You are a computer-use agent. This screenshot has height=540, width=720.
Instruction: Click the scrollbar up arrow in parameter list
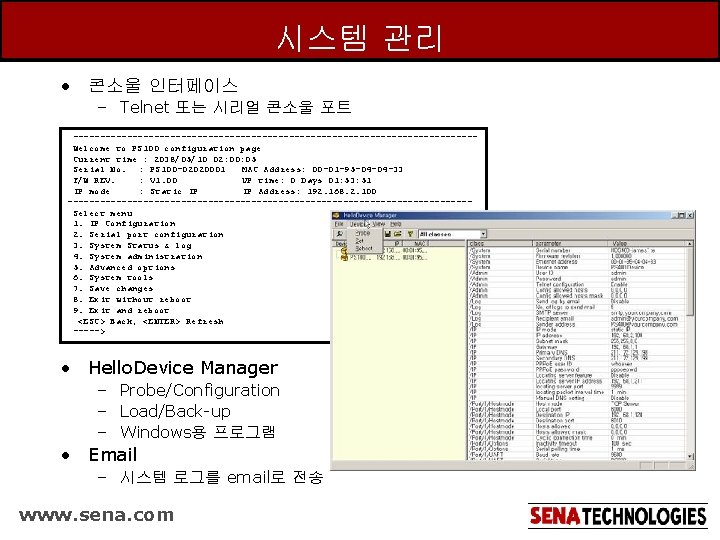point(690,243)
